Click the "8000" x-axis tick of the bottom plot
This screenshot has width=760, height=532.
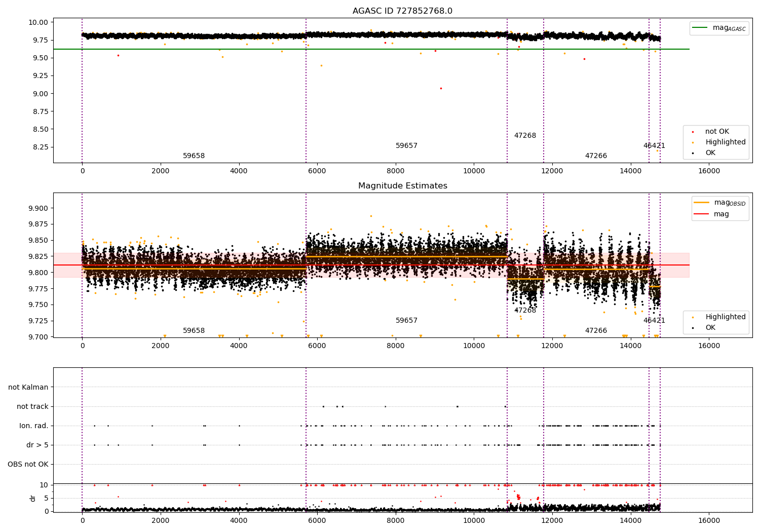point(395,521)
